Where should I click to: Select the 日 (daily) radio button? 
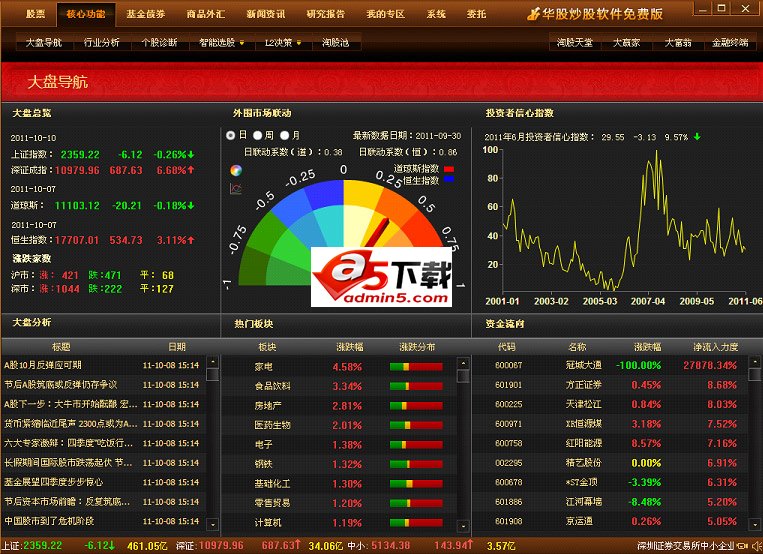tap(231, 135)
